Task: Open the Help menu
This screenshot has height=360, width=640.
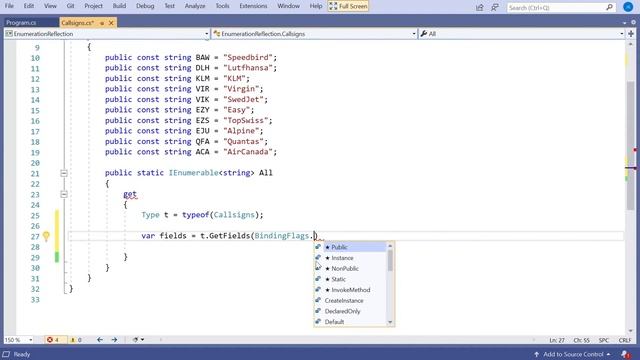Action: pos(316,6)
